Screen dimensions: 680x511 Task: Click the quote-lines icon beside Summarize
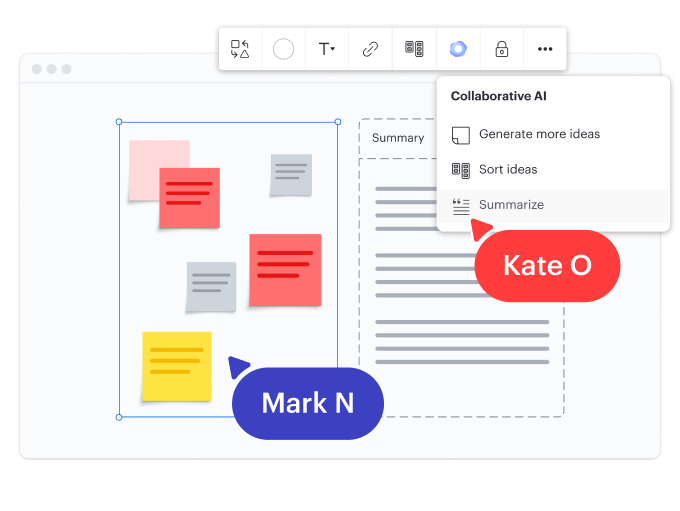(x=461, y=206)
